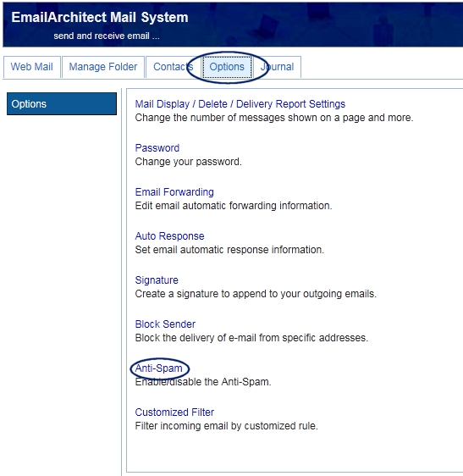Open the Auto Response link
This screenshot has width=463, height=476.
[x=169, y=235]
